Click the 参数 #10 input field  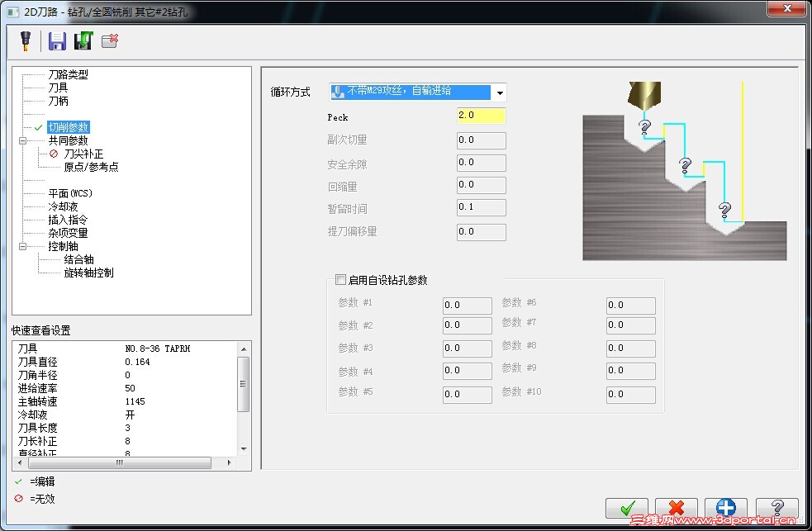pyautogui.click(x=631, y=395)
